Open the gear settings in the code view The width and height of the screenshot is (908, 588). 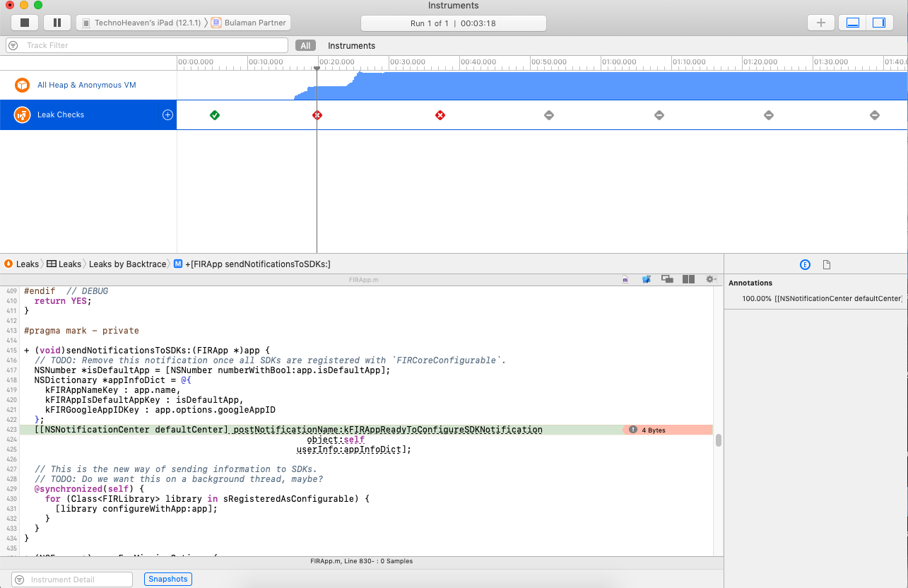click(710, 279)
